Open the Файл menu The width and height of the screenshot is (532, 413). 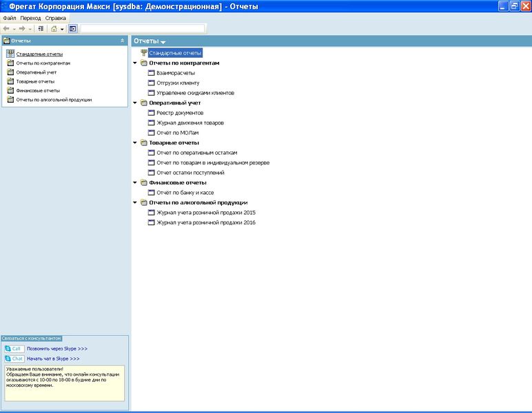pyautogui.click(x=10, y=18)
